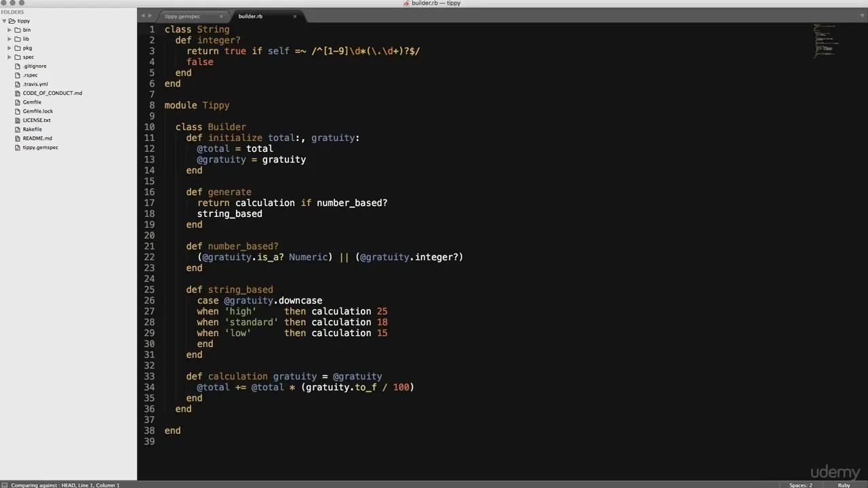Click the Rakefile file icon

(18, 129)
